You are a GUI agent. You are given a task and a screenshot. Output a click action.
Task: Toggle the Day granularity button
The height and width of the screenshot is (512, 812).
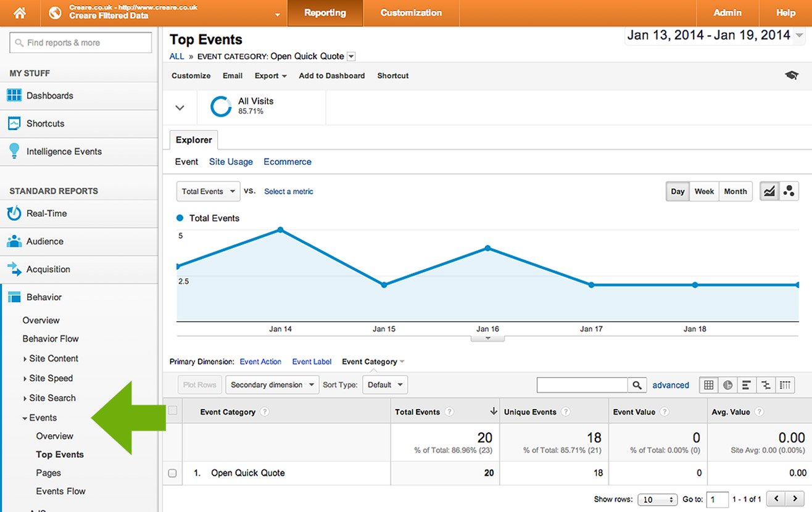pos(677,191)
